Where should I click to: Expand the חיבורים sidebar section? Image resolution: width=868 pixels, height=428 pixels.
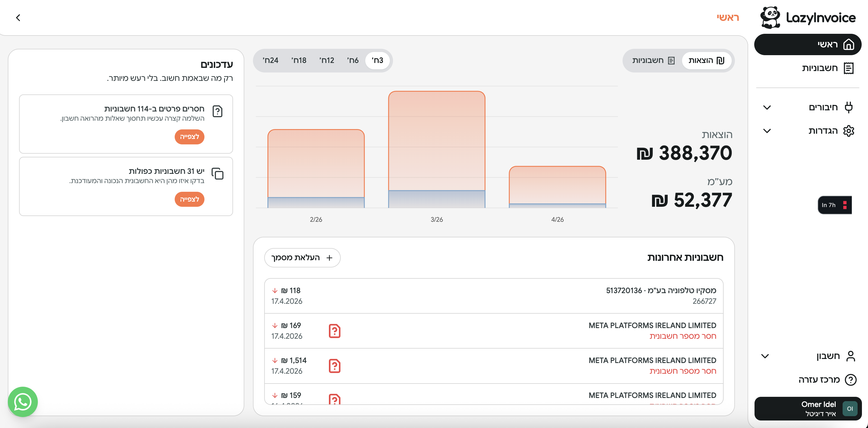(767, 107)
